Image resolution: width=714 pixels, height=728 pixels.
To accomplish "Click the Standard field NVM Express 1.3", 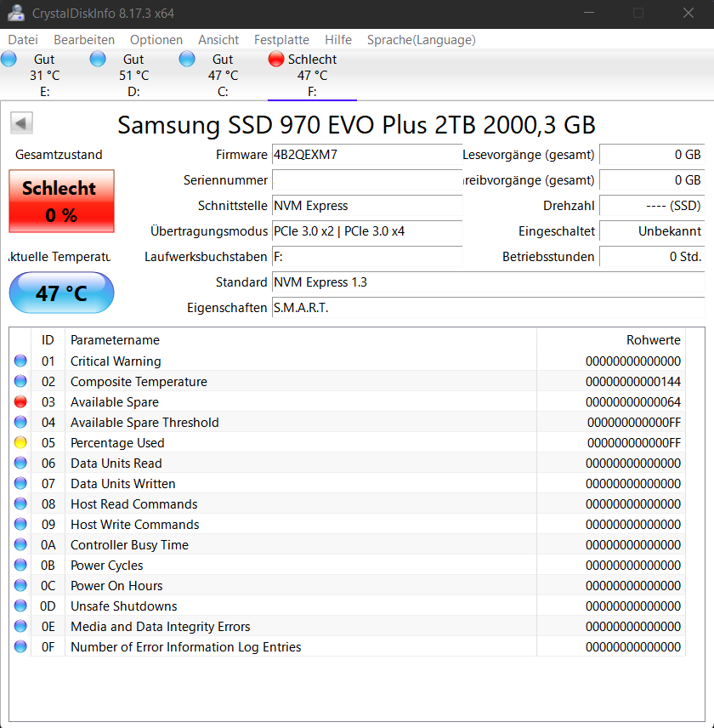I will point(489,282).
